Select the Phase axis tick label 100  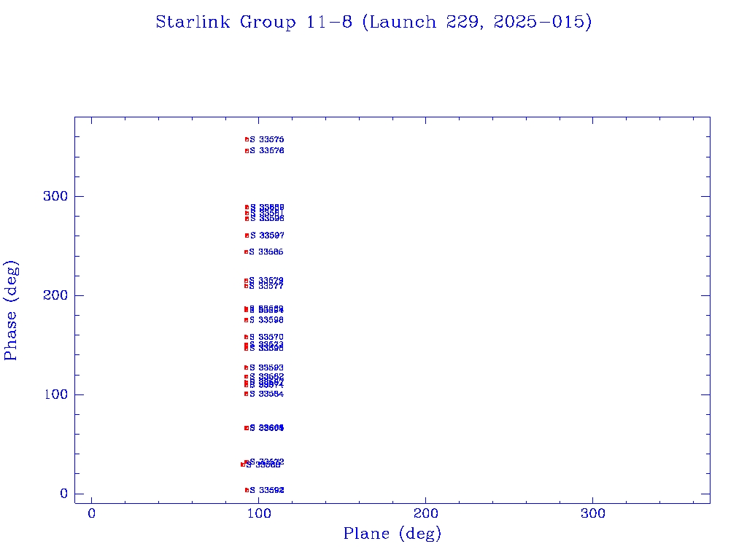(55, 394)
